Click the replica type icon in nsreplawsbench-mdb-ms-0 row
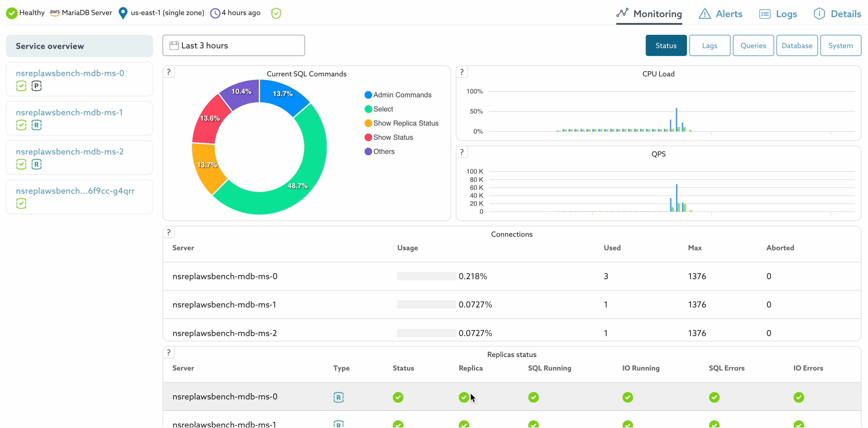Screen dimensions: 868x428 338,397
